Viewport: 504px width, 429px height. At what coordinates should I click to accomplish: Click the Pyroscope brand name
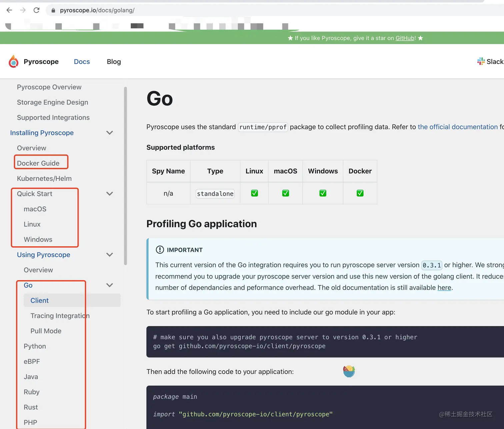click(41, 62)
